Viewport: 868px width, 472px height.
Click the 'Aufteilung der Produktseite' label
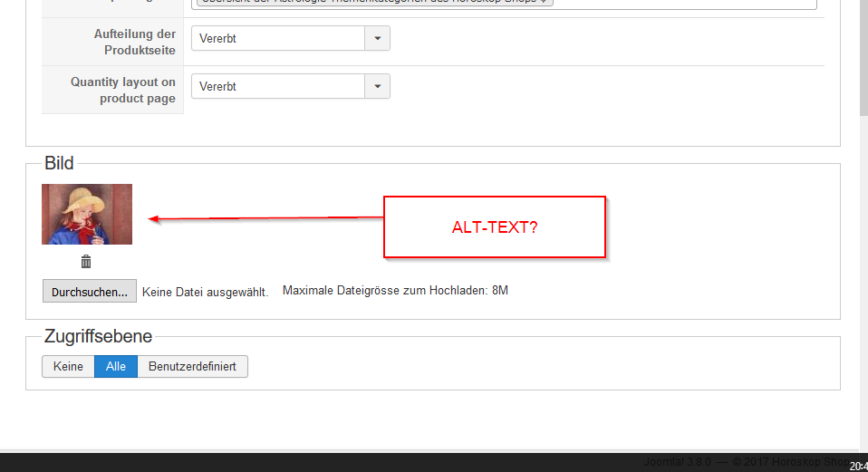[x=134, y=42]
